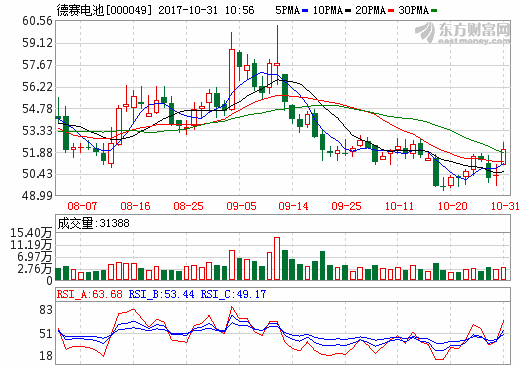Click the RSI_C:49.17 indicator label
The image size is (520, 365).
(x=233, y=294)
